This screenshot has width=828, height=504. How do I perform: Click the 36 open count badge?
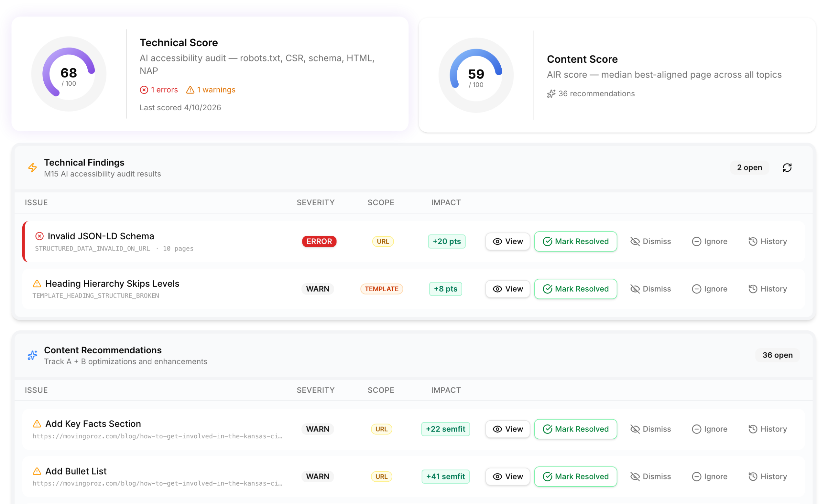click(x=777, y=355)
